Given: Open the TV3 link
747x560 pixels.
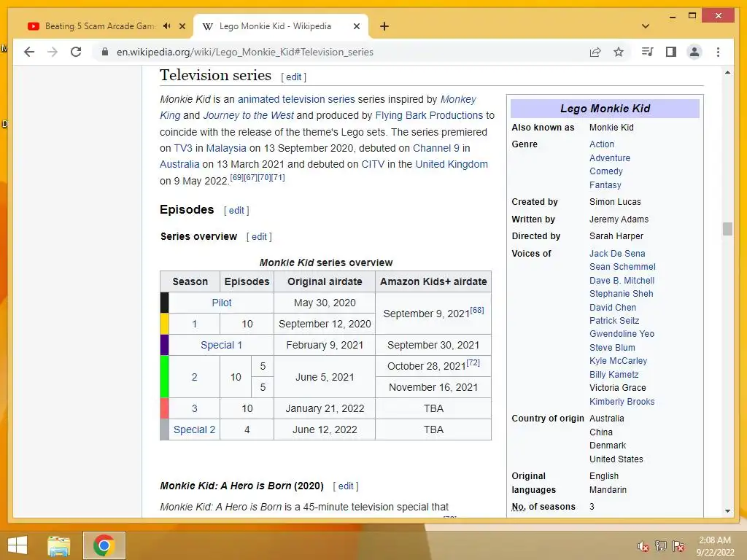Looking at the screenshot, I should (x=183, y=148).
